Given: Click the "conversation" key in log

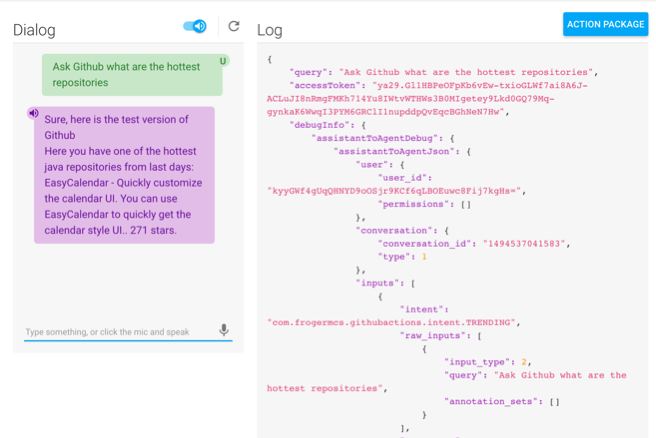Looking at the screenshot, I should [x=394, y=231].
